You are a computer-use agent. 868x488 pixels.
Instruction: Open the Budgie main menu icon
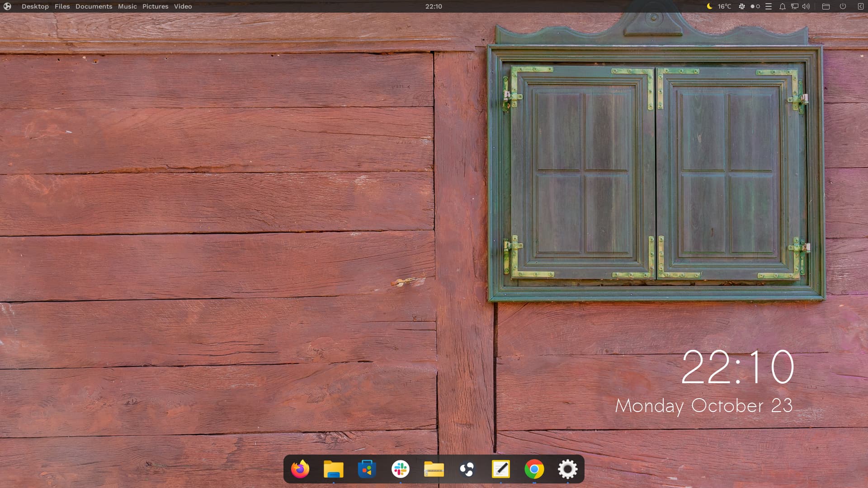coord(7,6)
